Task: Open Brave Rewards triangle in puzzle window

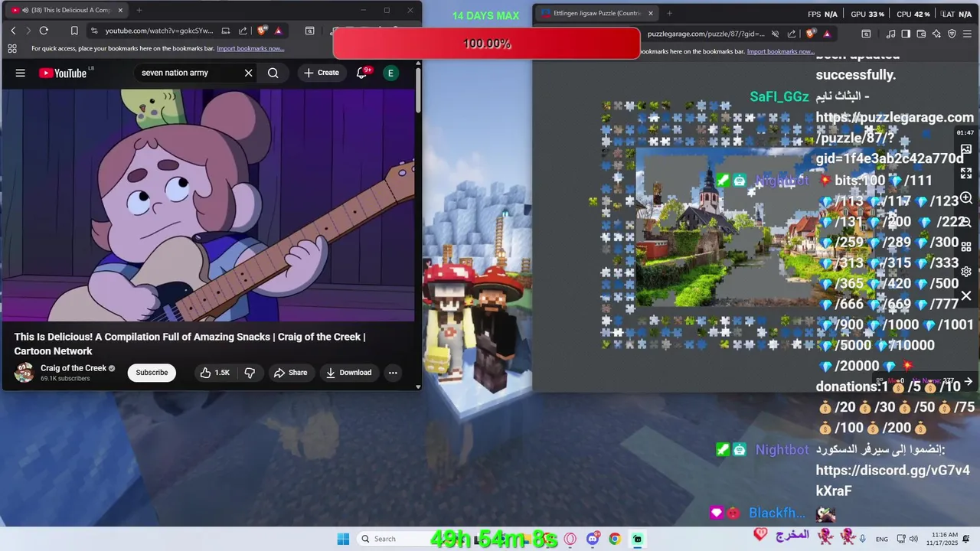Action: [x=827, y=34]
